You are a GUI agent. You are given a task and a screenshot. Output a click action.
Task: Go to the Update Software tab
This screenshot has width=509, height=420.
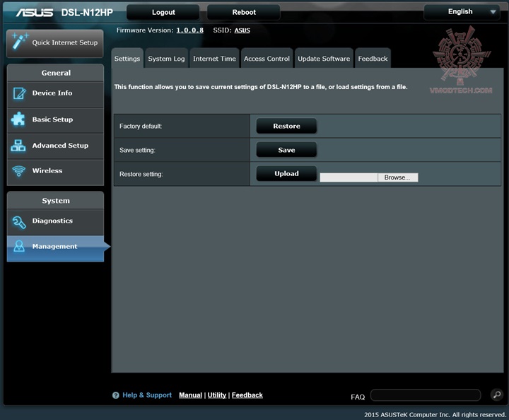point(324,59)
